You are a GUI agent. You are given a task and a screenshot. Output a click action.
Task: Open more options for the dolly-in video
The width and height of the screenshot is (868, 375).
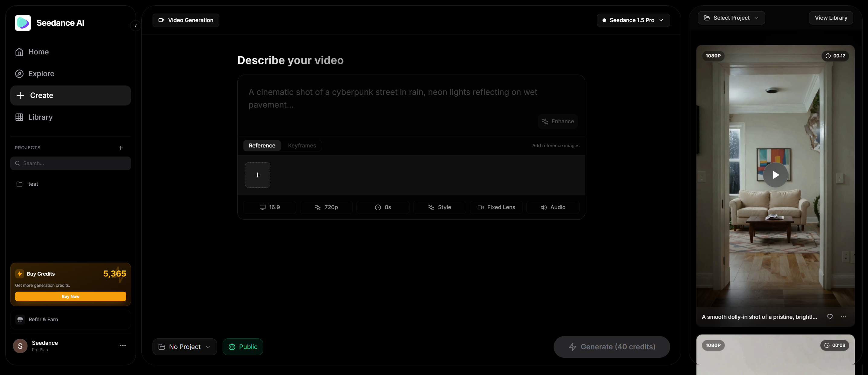point(843,317)
